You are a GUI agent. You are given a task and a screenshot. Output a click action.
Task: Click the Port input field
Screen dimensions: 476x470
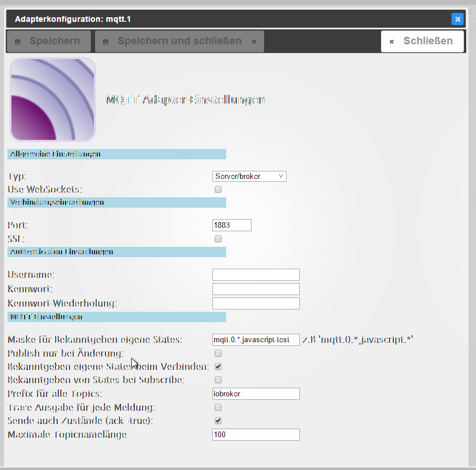pyautogui.click(x=231, y=225)
